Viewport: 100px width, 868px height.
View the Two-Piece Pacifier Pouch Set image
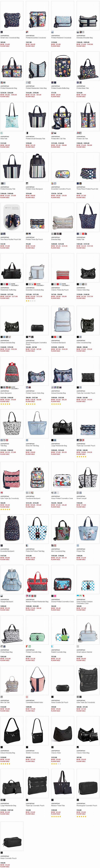[12, 217]
